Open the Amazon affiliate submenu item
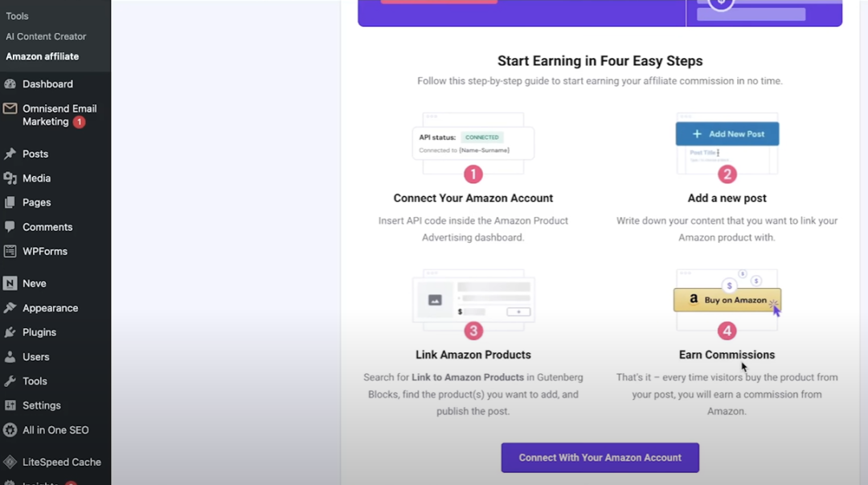 42,56
